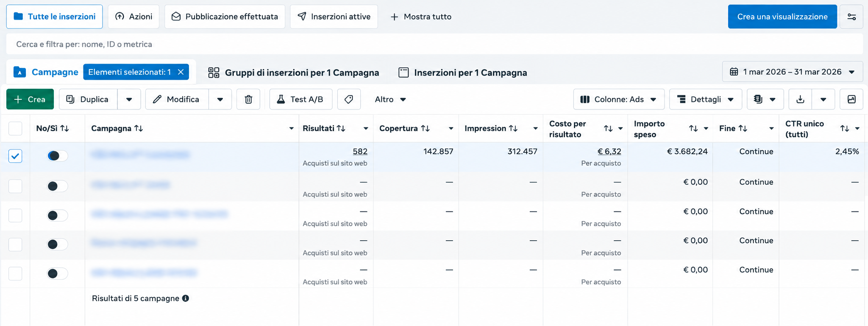Check the fourth campaign row checkbox

pos(15,244)
